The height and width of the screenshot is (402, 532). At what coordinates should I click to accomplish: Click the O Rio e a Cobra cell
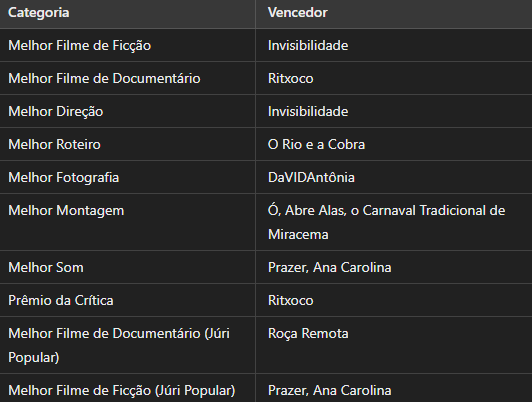point(394,144)
